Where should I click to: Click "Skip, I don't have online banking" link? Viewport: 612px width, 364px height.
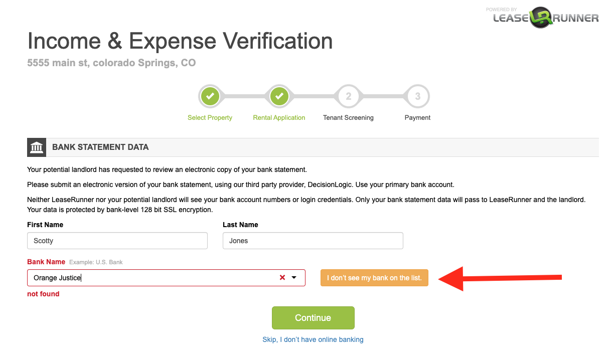tap(313, 339)
